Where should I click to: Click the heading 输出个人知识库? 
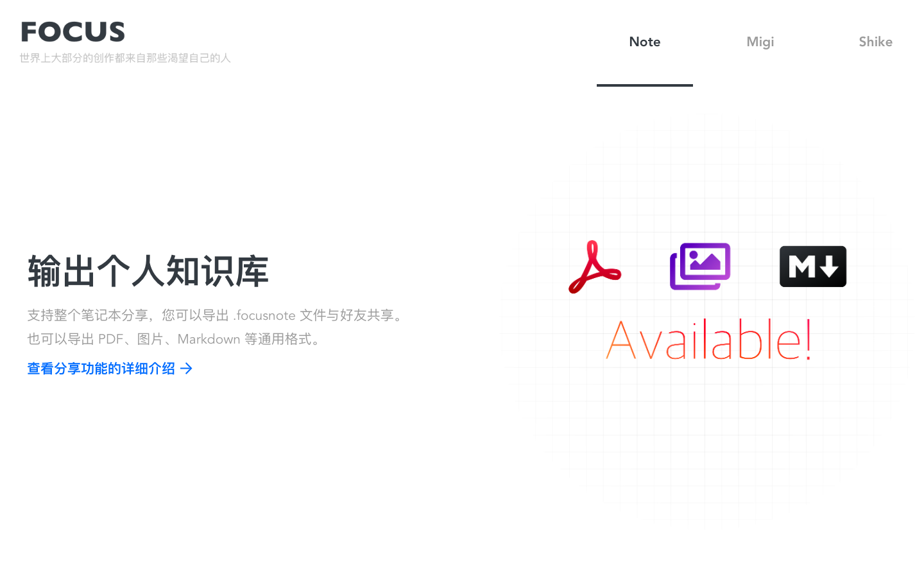pyautogui.click(x=148, y=270)
